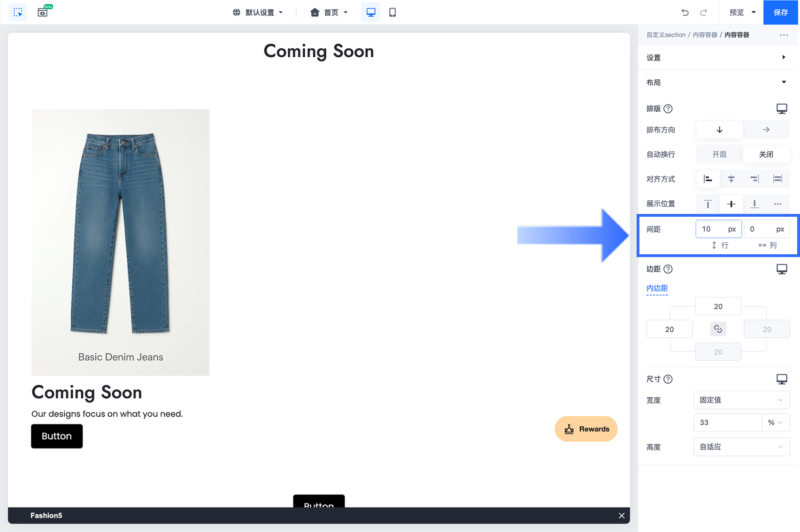Open the height 自适应 dropdown

tap(741, 447)
